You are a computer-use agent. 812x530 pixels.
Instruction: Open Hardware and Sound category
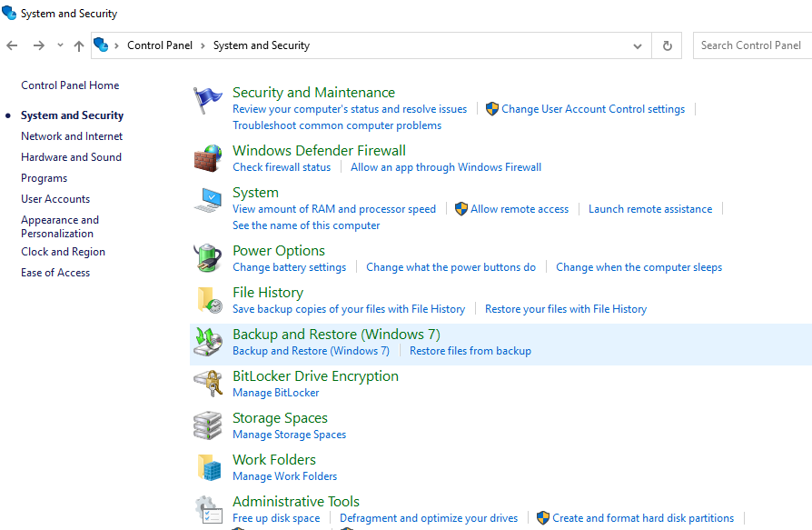click(71, 157)
